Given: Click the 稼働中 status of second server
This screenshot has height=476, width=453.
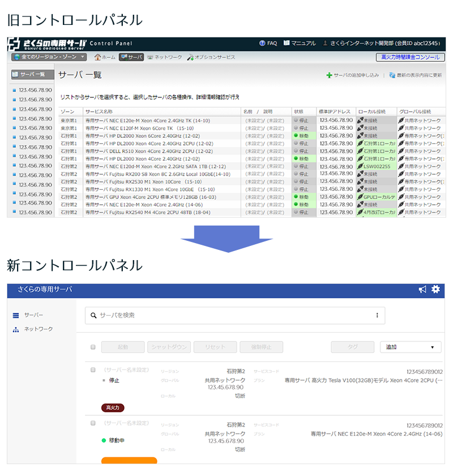Looking at the screenshot, I should pos(113,440).
